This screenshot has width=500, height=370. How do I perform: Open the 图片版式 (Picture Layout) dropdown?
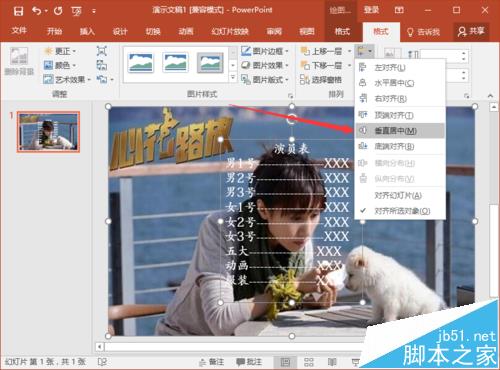pyautogui.click(x=264, y=80)
